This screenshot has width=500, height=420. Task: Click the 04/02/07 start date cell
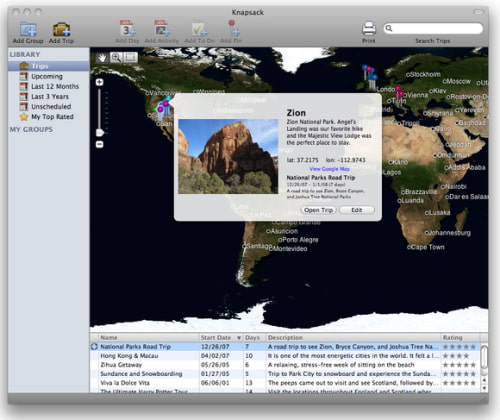(215, 356)
